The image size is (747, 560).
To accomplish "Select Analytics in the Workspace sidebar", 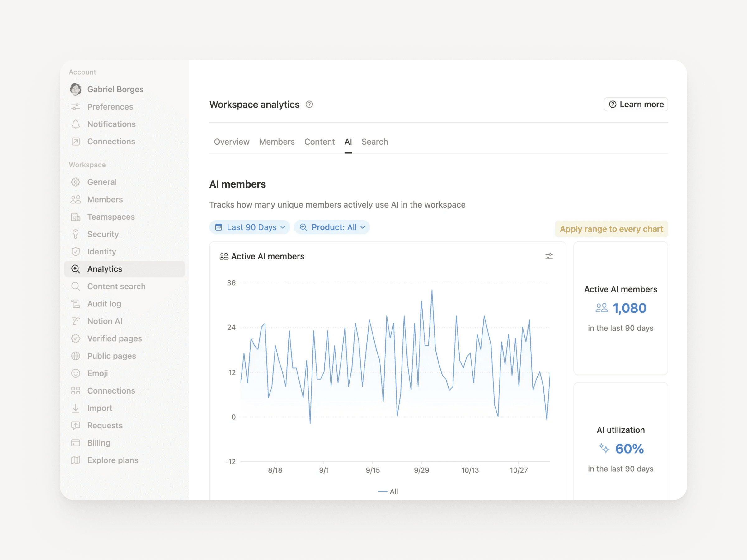I will [x=105, y=269].
